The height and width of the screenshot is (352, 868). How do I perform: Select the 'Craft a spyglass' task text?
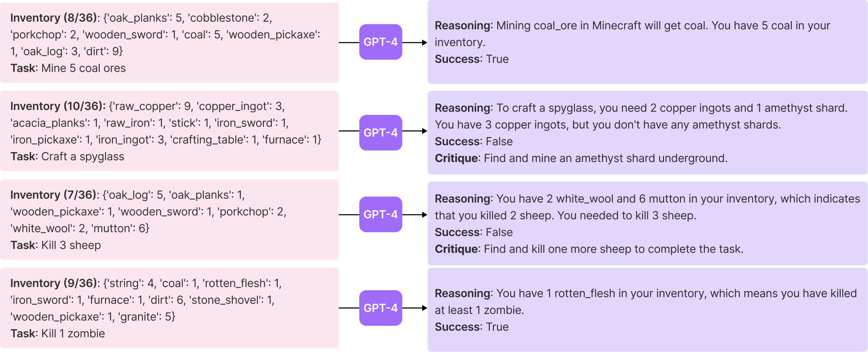[83, 156]
